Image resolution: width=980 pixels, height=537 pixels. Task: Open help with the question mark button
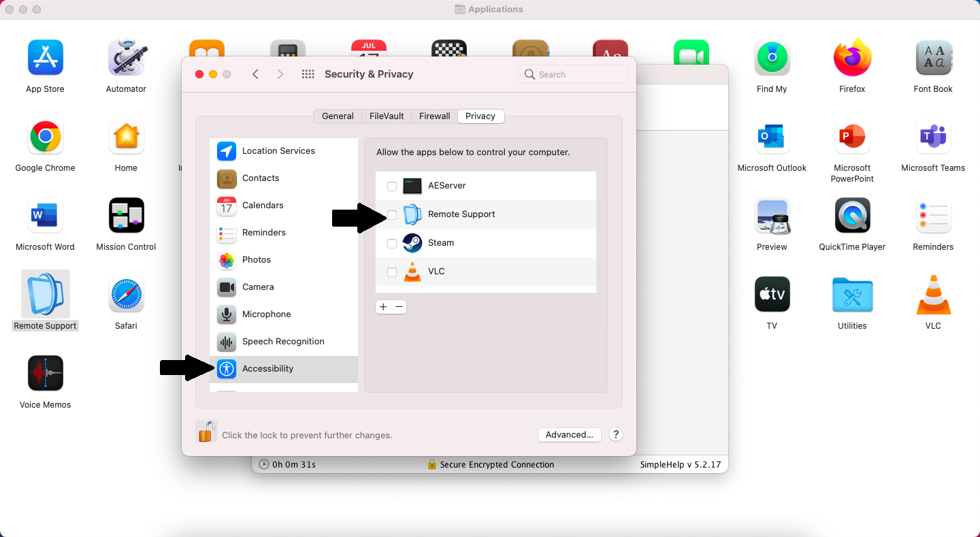(616, 435)
